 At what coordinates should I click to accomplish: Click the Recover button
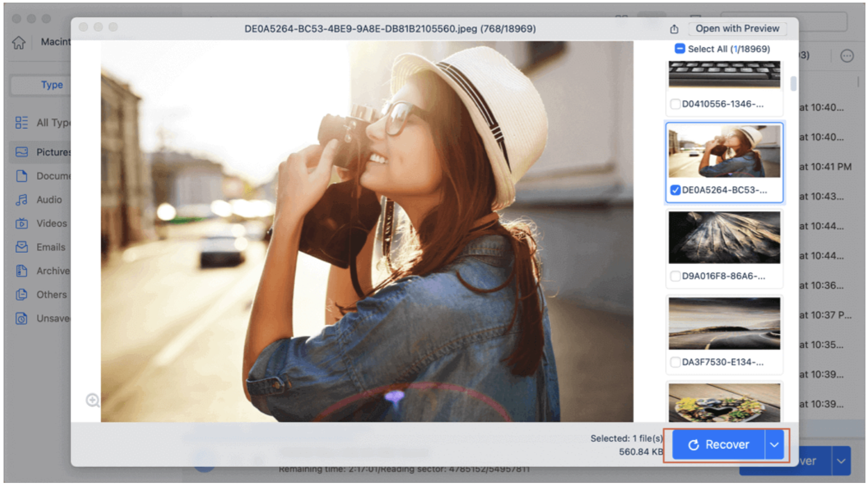[718, 445]
